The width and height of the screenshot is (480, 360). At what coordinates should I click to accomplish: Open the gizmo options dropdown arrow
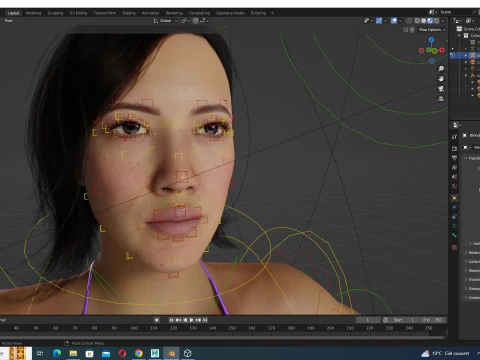385,21
